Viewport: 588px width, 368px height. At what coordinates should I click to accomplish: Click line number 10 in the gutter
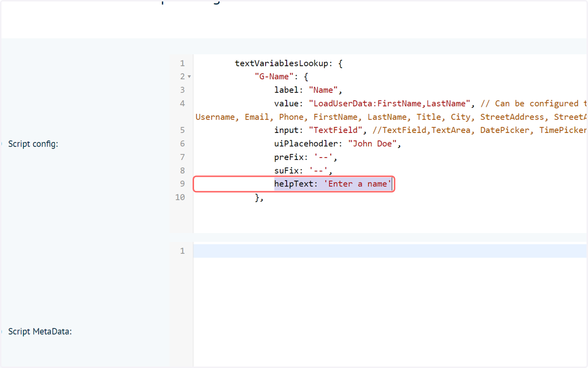[x=180, y=197]
